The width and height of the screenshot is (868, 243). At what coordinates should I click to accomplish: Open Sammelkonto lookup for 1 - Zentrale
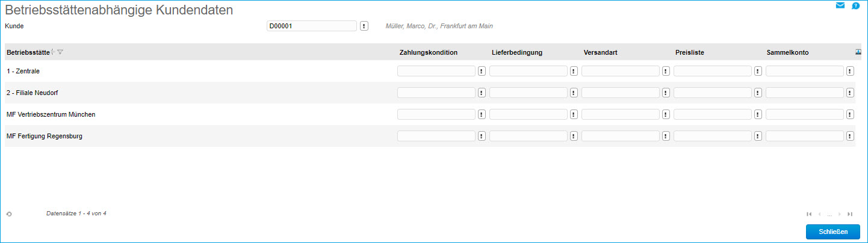tap(850, 71)
